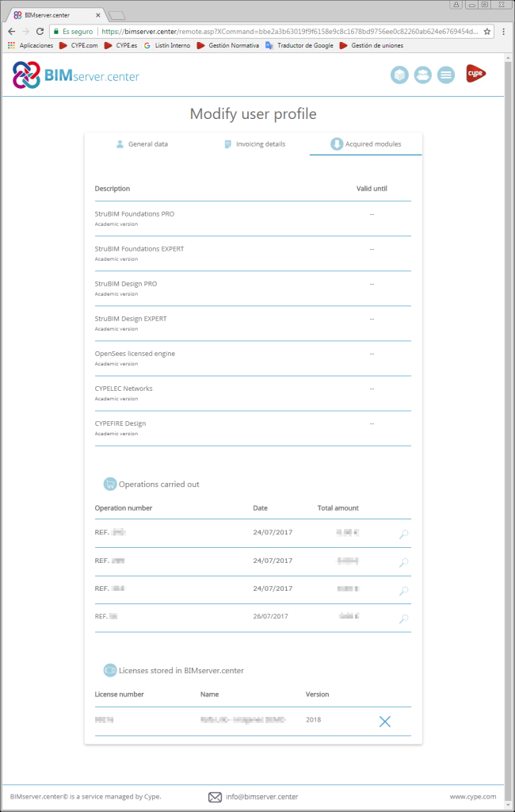This screenshot has width=515, height=812.
Task: Click the Operation number column header
Action: click(x=123, y=508)
